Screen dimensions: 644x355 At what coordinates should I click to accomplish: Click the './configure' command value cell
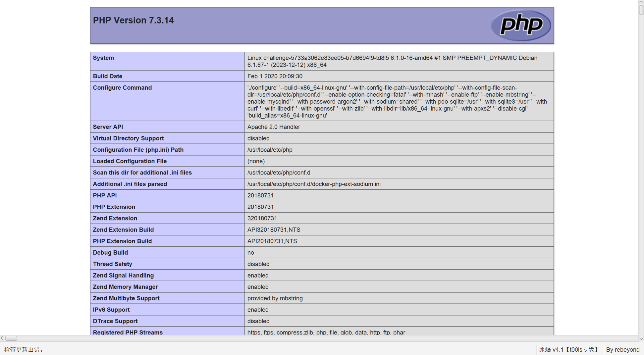[x=399, y=101]
